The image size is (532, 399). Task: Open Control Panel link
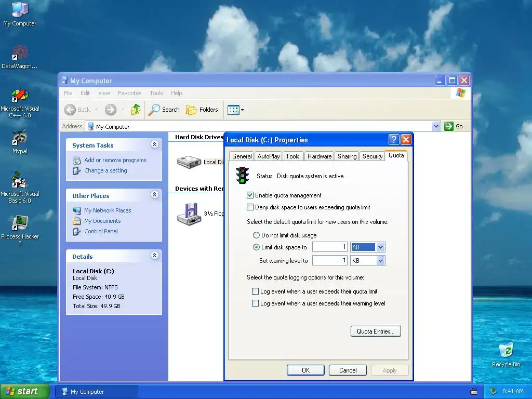(101, 231)
